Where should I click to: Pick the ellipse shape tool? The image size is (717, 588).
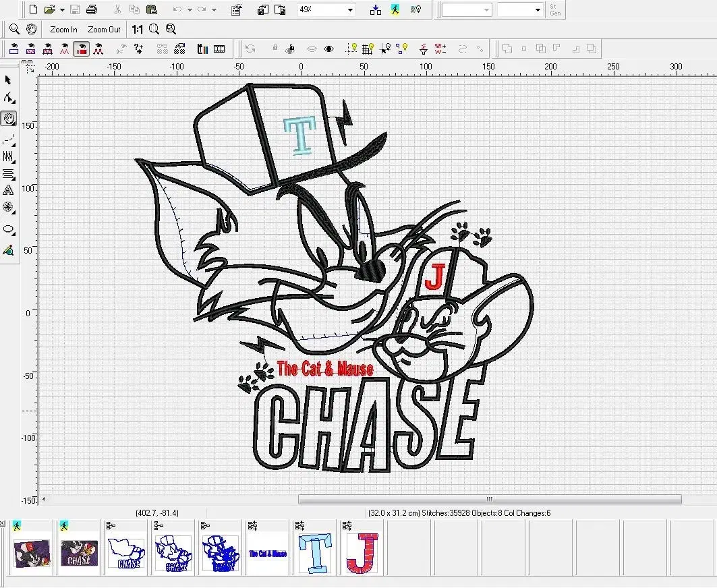click(x=9, y=229)
